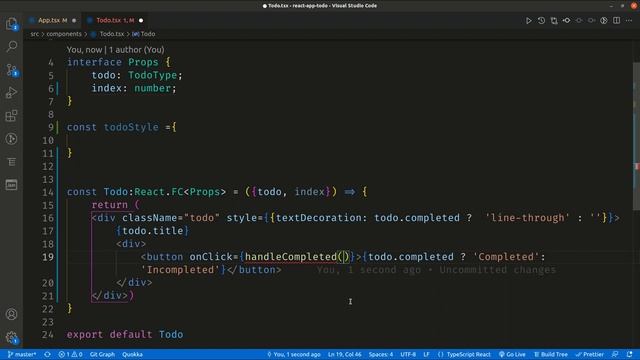Viewport: 640px width, 360px height.
Task: Change end of line sequence LF
Action: 426,354
